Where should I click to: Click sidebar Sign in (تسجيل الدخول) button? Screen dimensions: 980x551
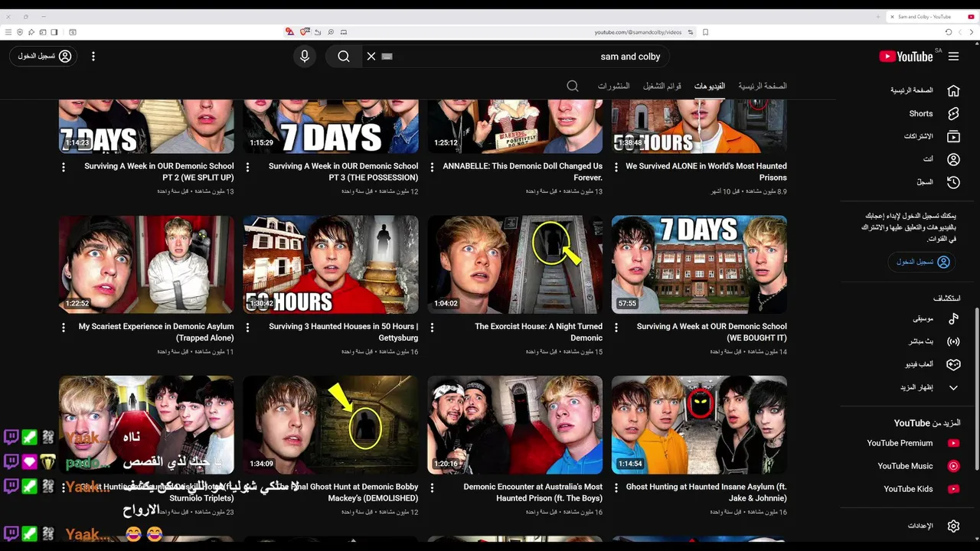(923, 262)
